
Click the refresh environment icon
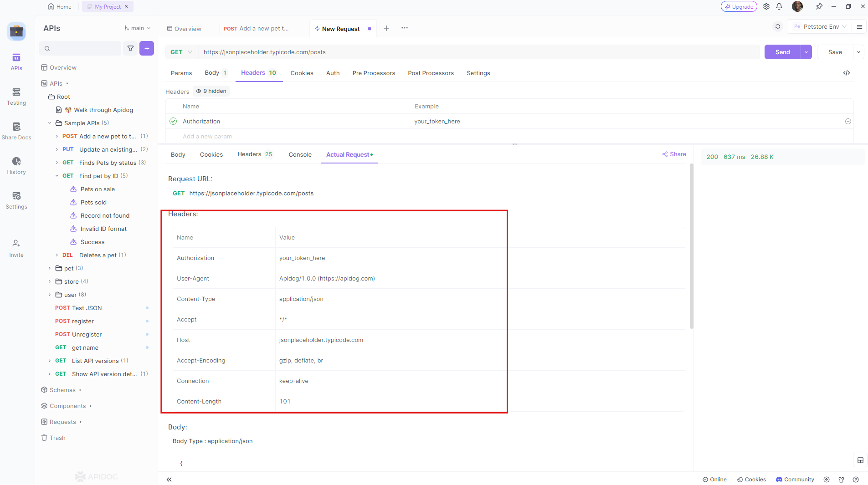(x=778, y=26)
